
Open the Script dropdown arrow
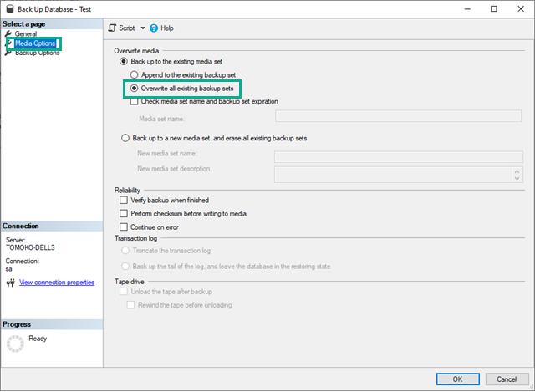[143, 28]
